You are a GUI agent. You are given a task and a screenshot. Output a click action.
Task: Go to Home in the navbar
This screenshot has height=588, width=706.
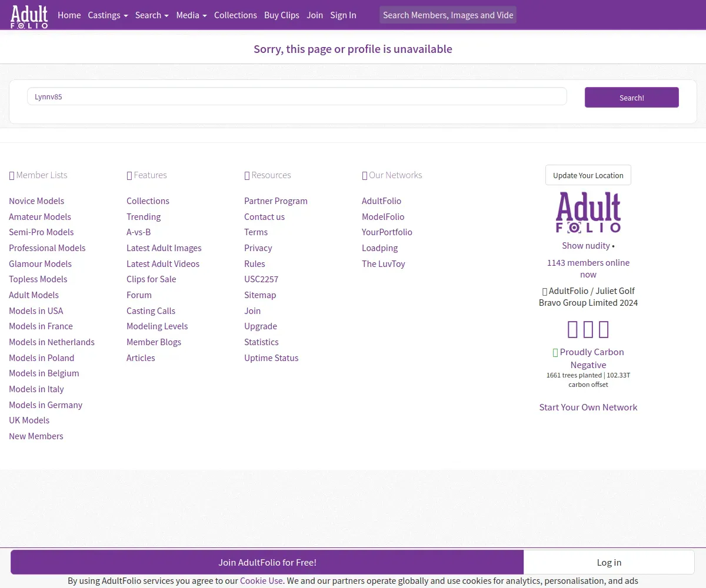tap(69, 15)
